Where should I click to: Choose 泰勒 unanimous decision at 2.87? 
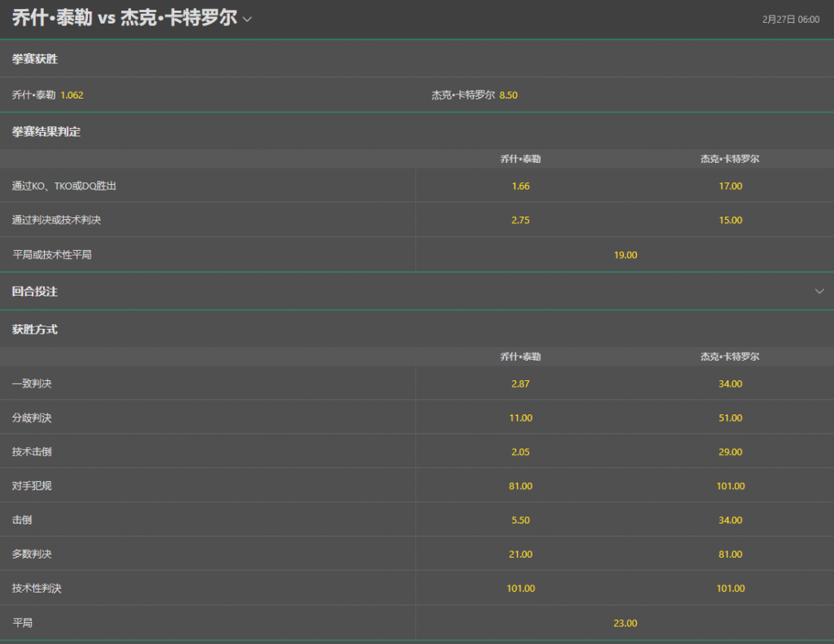[520, 383]
